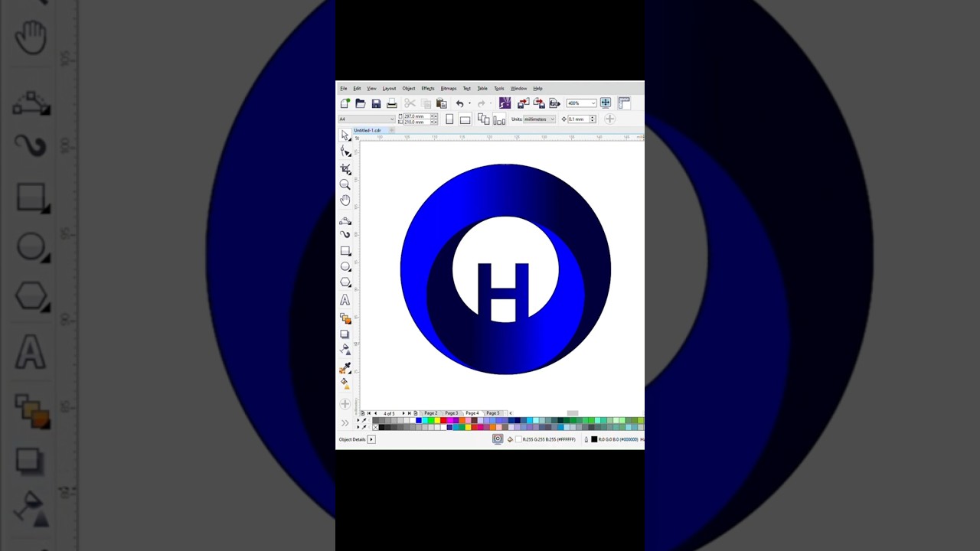Viewport: 980px width, 551px height.
Task: Click the New document icon
Action: pyautogui.click(x=345, y=103)
